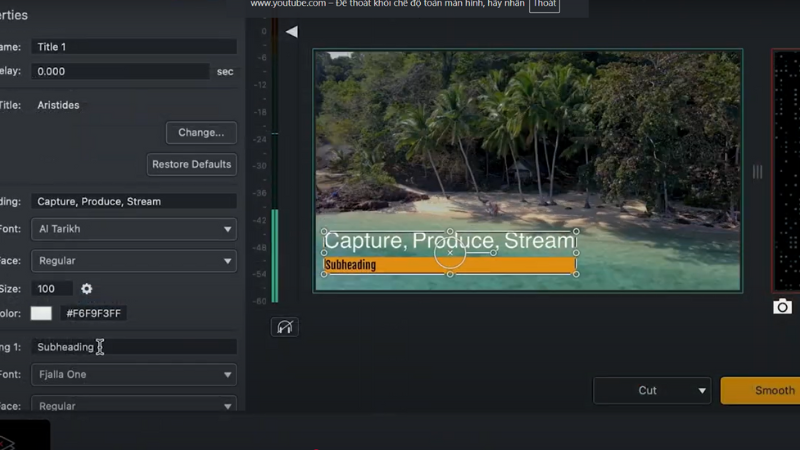Click the white heading color swatch
Screen dimensions: 800x450
(x=41, y=313)
